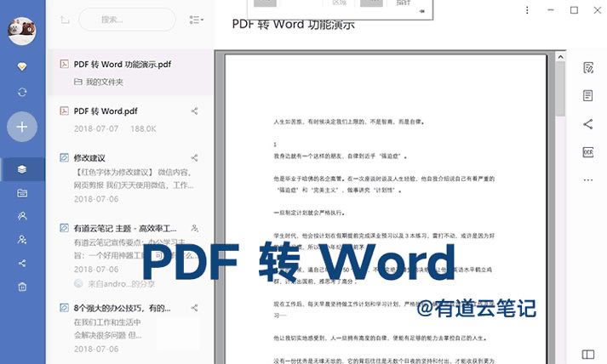Share document via right panel share icon
Image resolution: width=607 pixels, height=364 pixels.
[587, 124]
